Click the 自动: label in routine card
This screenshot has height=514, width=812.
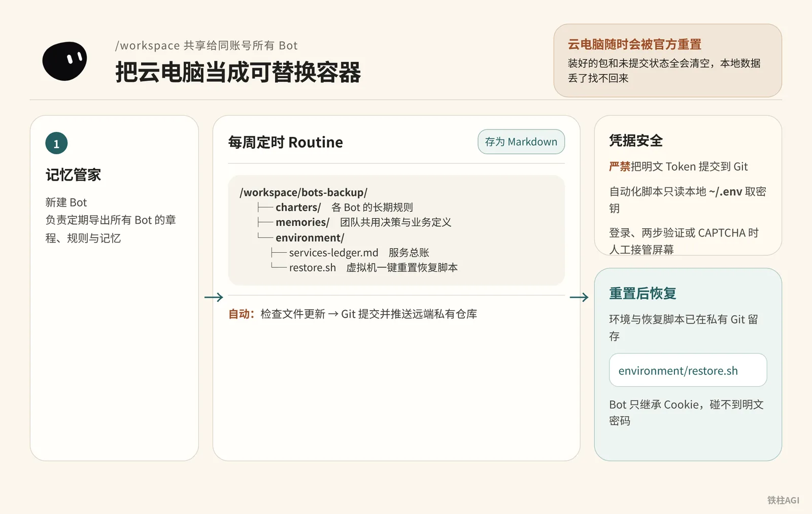[x=242, y=314]
